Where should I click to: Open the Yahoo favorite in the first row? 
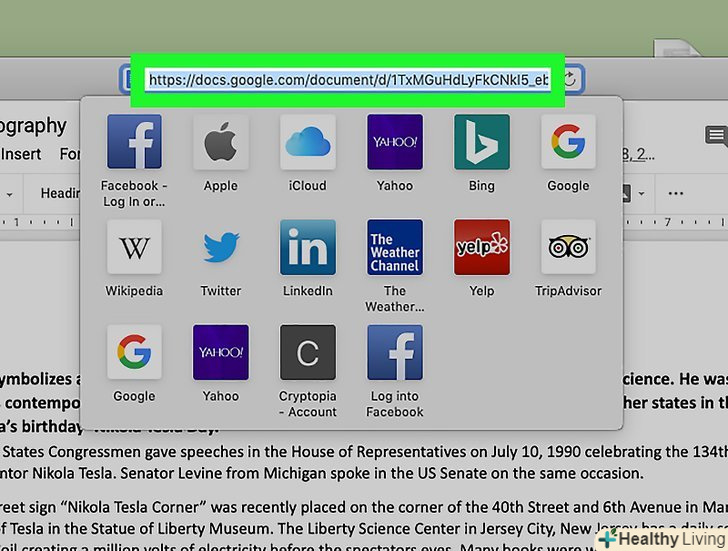395,142
